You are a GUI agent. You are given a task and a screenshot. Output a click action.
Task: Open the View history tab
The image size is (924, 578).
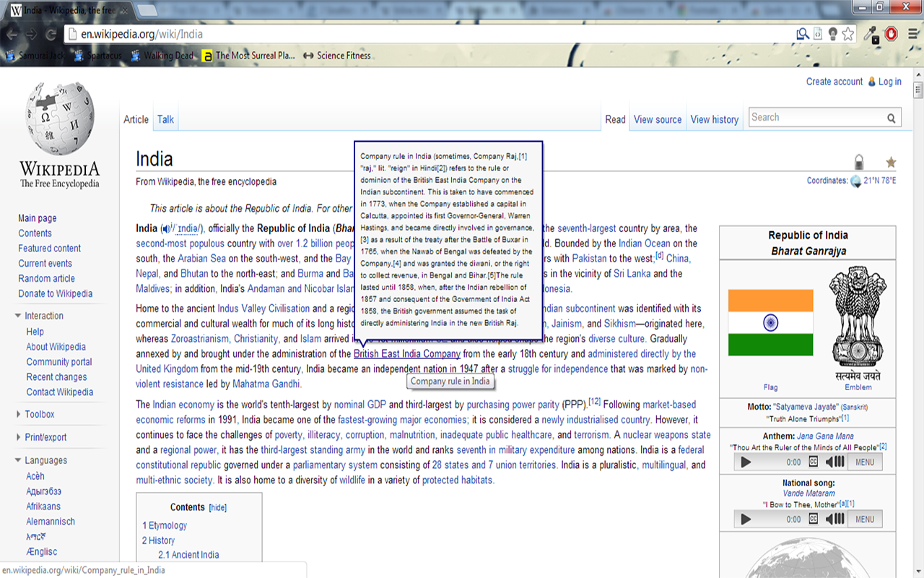point(715,119)
